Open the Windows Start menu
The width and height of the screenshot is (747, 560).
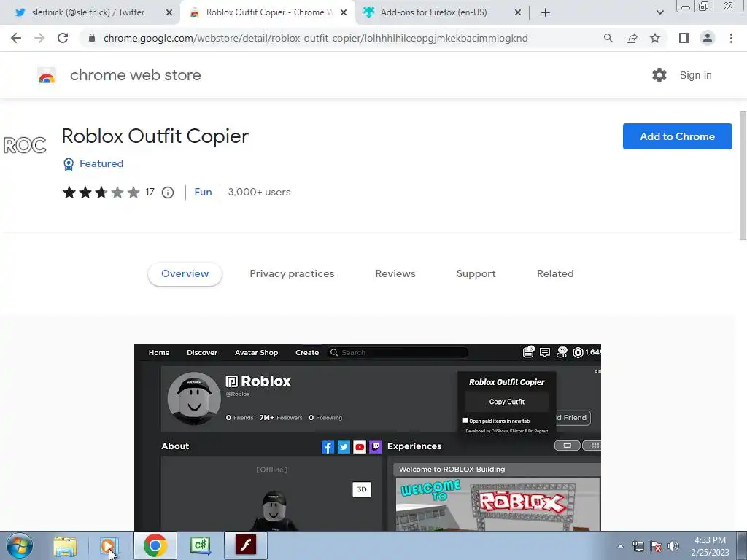[20, 545]
